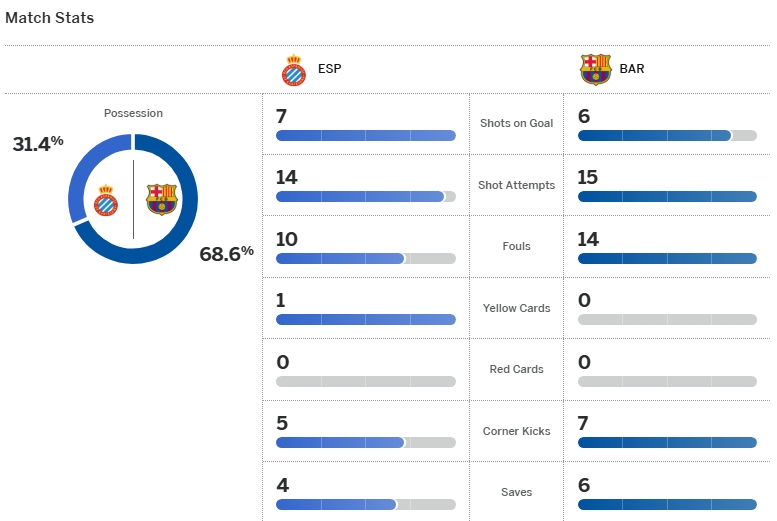Click Espanyol's Shots on Goal bar
The width and height of the screenshot is (777, 521).
365,135
